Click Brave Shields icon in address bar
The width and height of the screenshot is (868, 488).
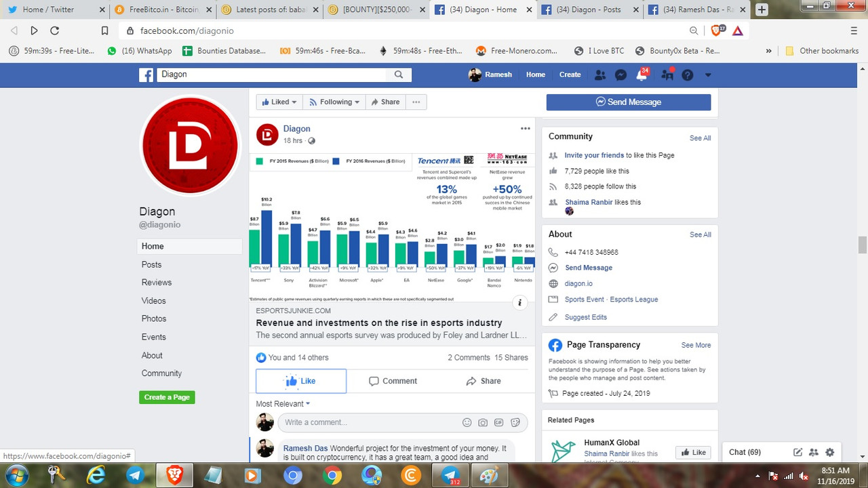coord(717,30)
